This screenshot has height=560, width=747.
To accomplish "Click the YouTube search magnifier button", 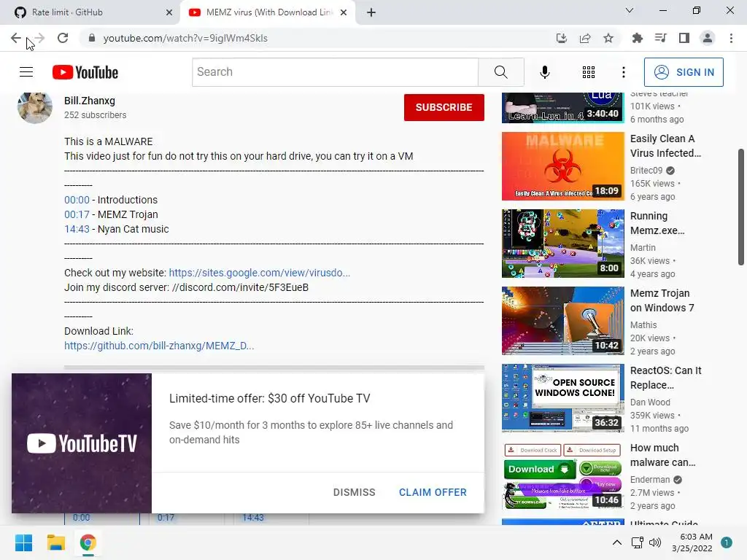I will pyautogui.click(x=500, y=72).
